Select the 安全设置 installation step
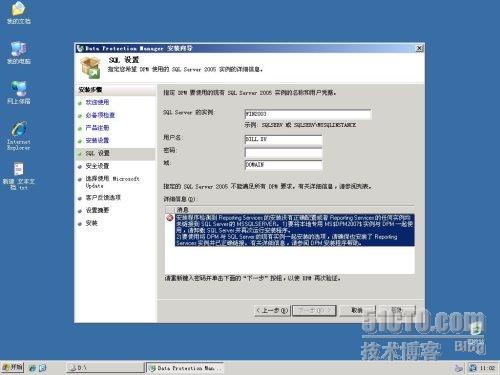Screen dimensions: 500x375 point(97,166)
